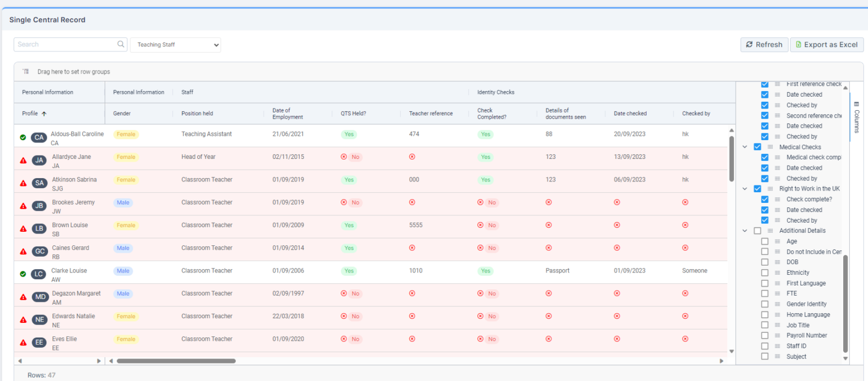Enable the Age column checkbox
The height and width of the screenshot is (381, 868).
point(765,241)
